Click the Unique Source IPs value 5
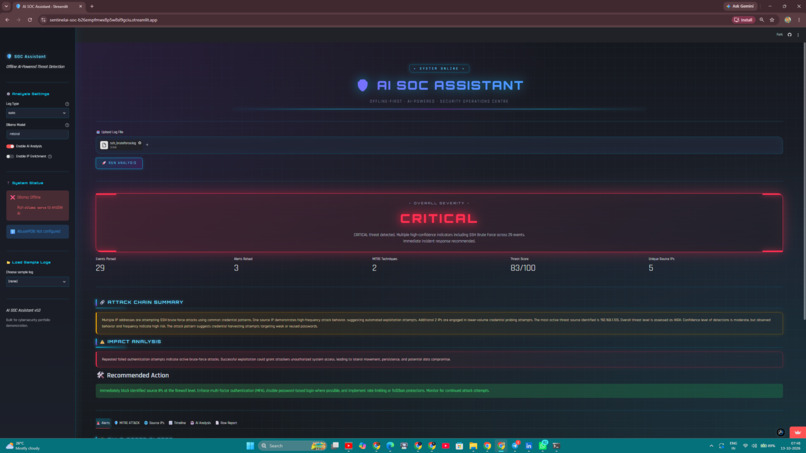The width and height of the screenshot is (806, 453). pyautogui.click(x=651, y=268)
